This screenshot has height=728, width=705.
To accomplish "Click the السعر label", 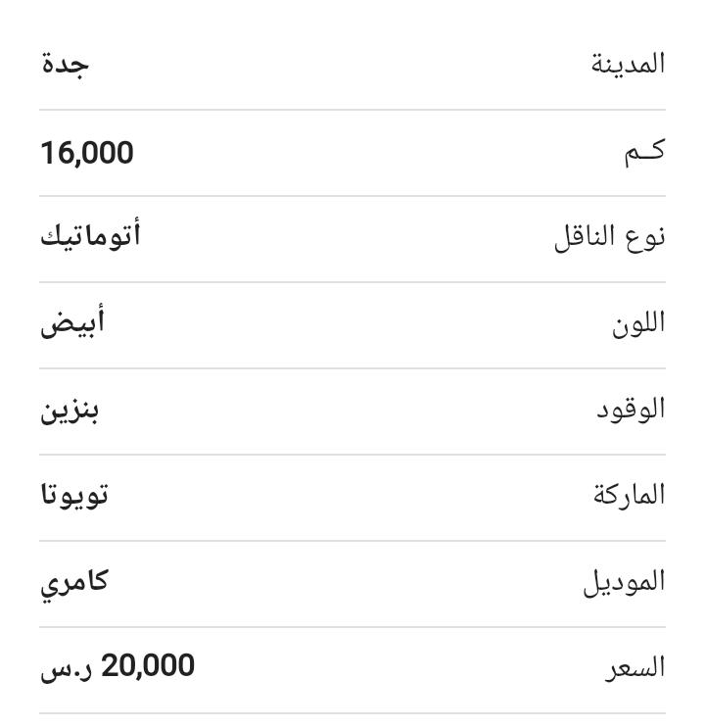I will click(634, 668).
